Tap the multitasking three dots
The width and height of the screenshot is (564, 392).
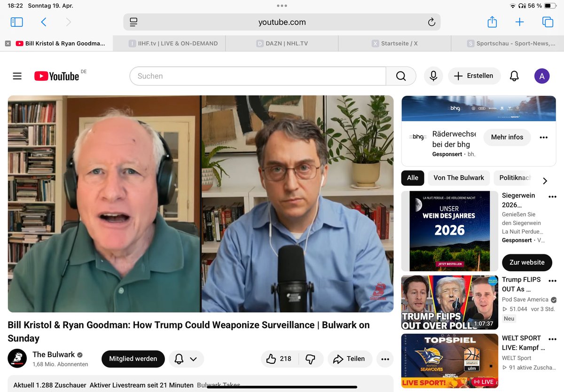tap(282, 6)
